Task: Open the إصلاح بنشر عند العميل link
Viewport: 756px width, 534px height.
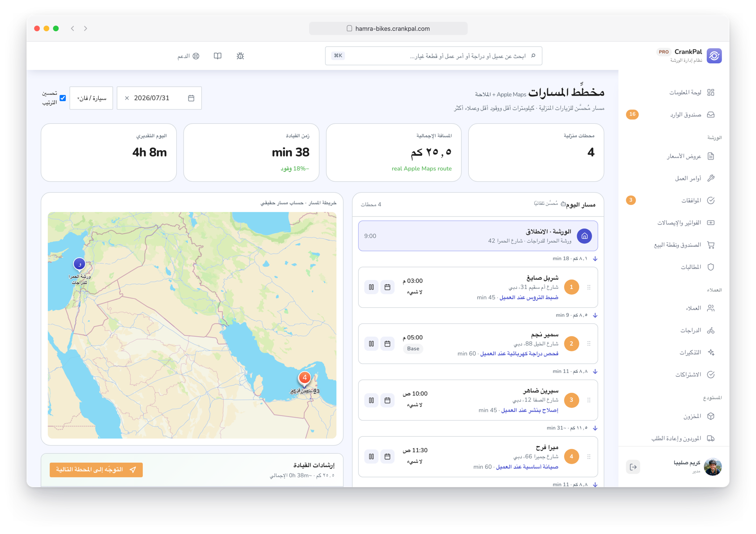Action: point(530,410)
